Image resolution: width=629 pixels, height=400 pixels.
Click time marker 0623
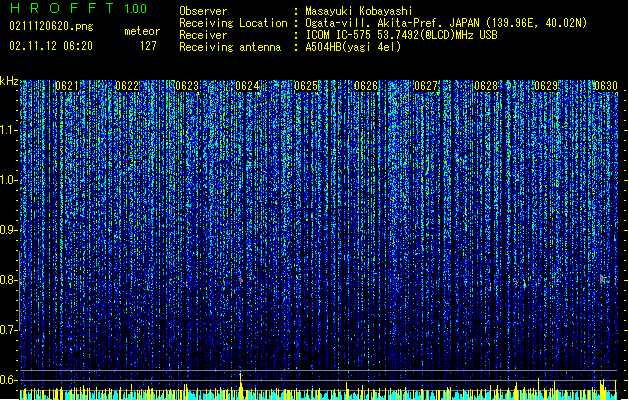187,86
